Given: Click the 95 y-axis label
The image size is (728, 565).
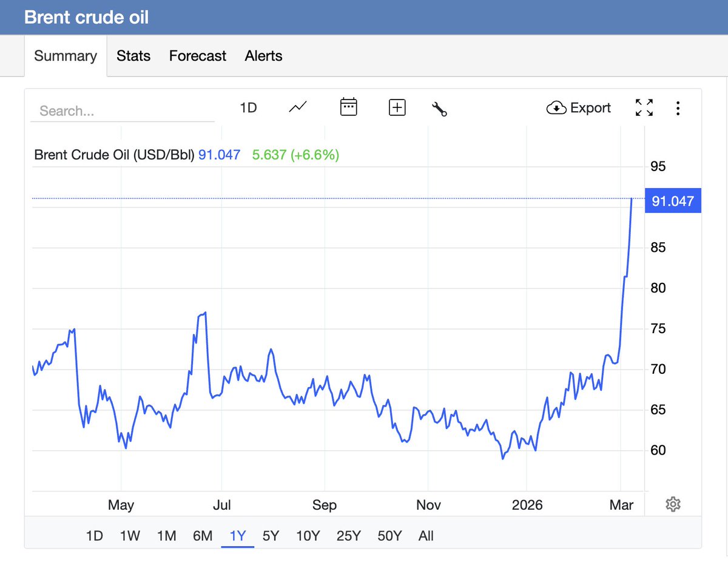Looking at the screenshot, I should (658, 166).
